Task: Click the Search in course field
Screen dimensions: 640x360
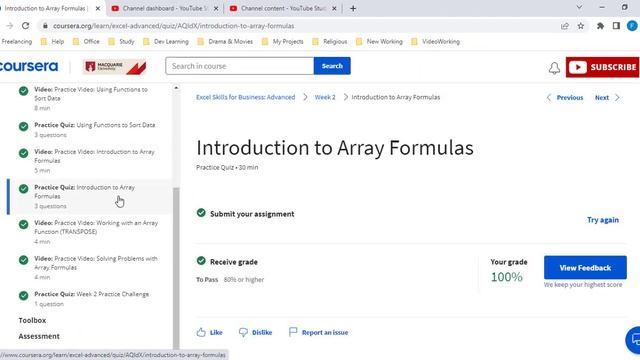Action: (240, 66)
